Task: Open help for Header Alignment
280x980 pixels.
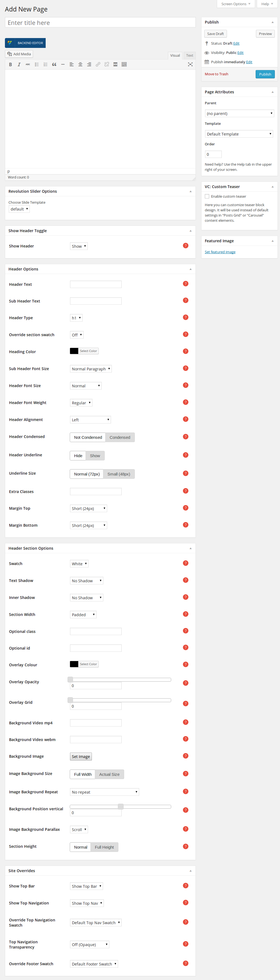Action: point(185,419)
